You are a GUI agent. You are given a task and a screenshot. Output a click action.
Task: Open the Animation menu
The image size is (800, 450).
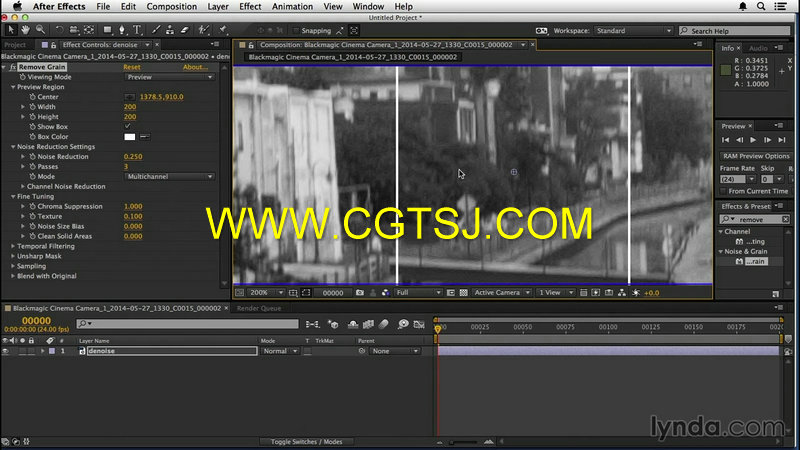coord(292,7)
